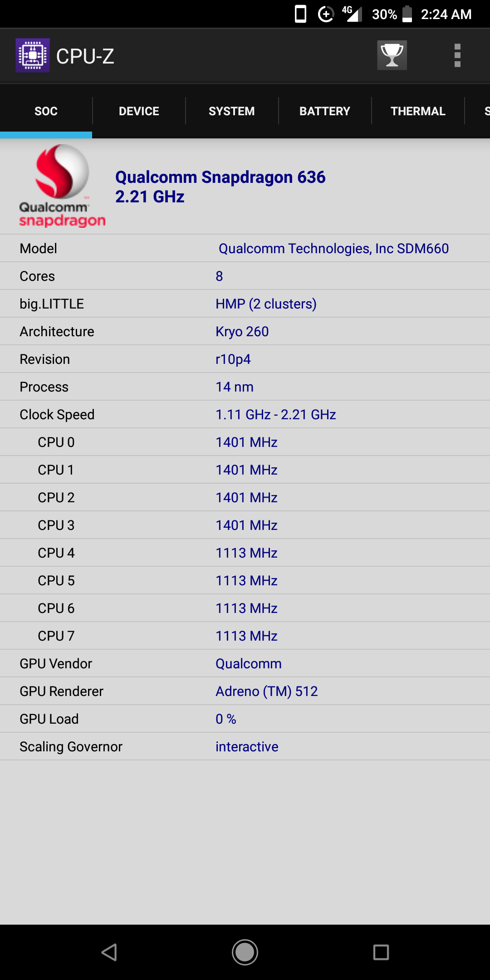Tap the GPU Load percentage row

(x=245, y=719)
